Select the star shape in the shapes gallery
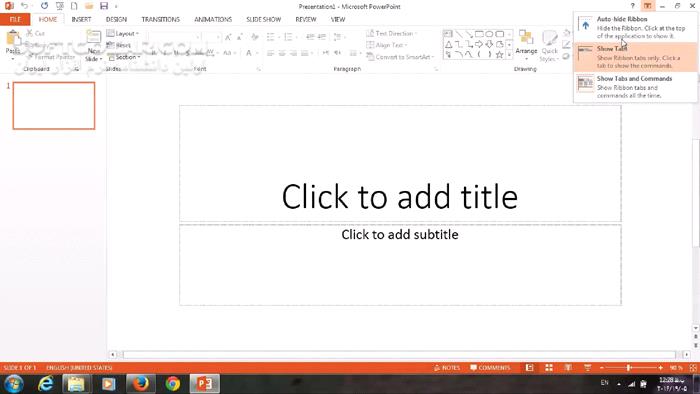 (500, 54)
